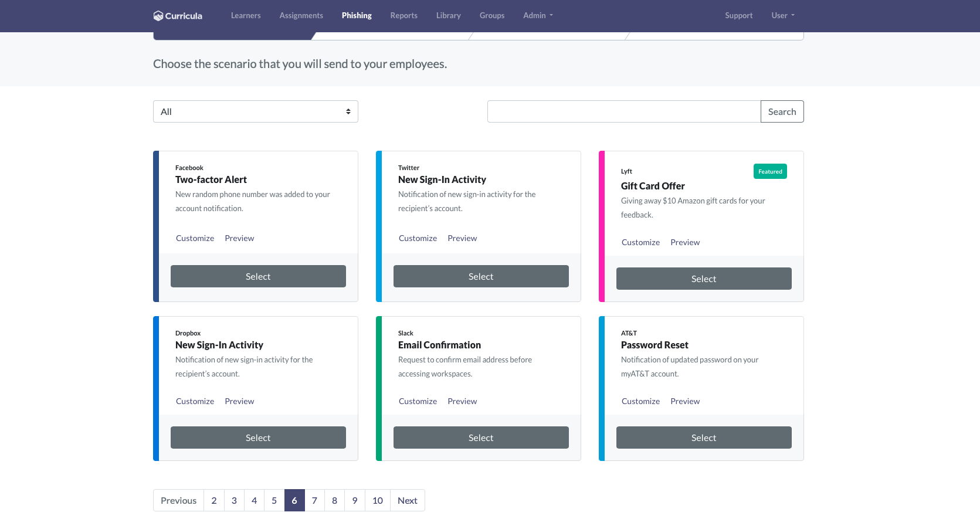Open Groups in the navigation

pyautogui.click(x=492, y=16)
